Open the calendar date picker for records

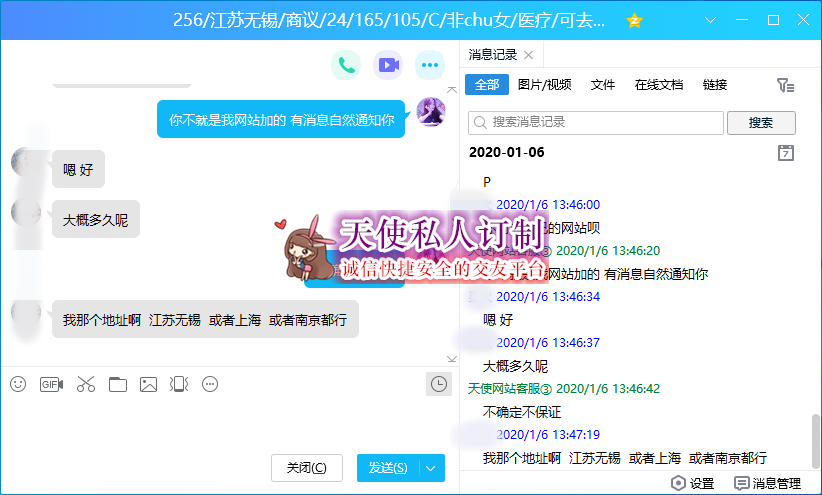[786, 153]
